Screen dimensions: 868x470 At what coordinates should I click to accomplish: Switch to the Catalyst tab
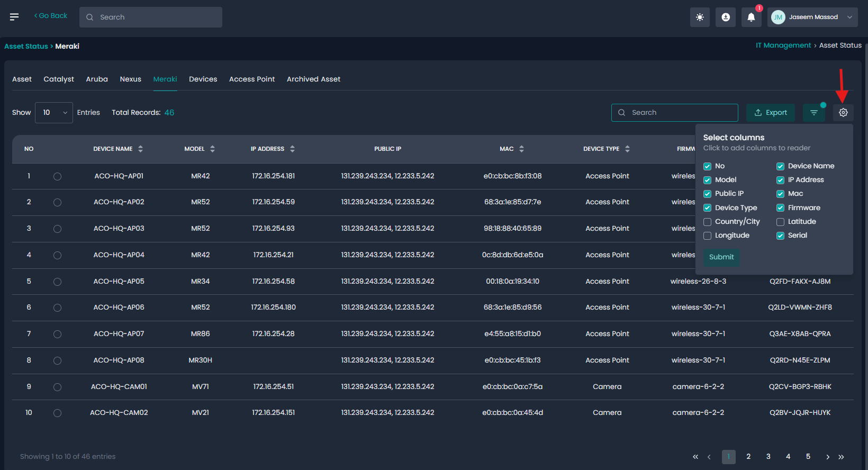point(59,79)
